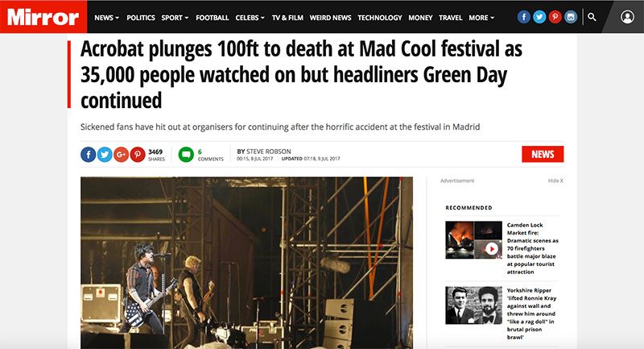Play the Camden Lock Market fire video thumbnail
This screenshot has width=644, height=349.
492,249
